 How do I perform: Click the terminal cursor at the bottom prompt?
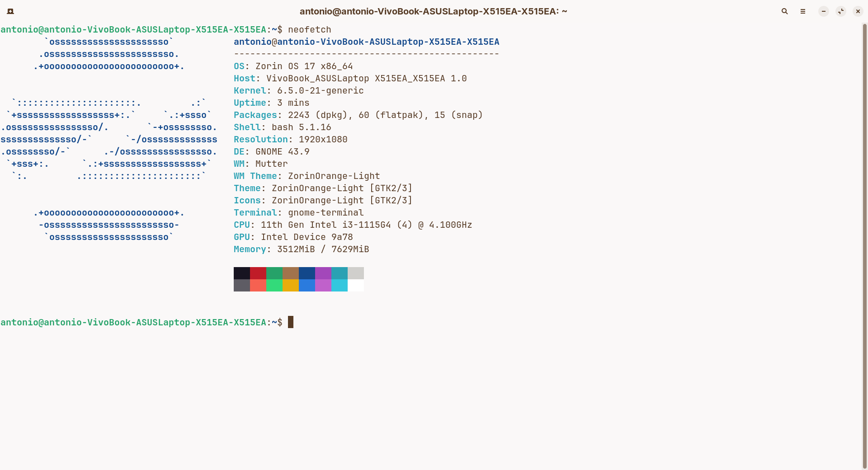(291, 322)
